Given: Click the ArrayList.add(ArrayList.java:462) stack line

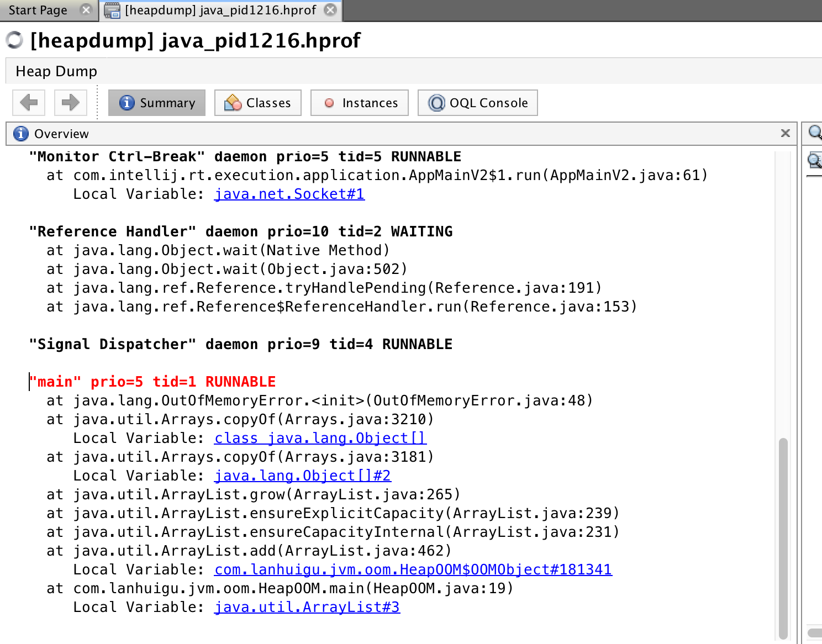Looking at the screenshot, I should (249, 551).
